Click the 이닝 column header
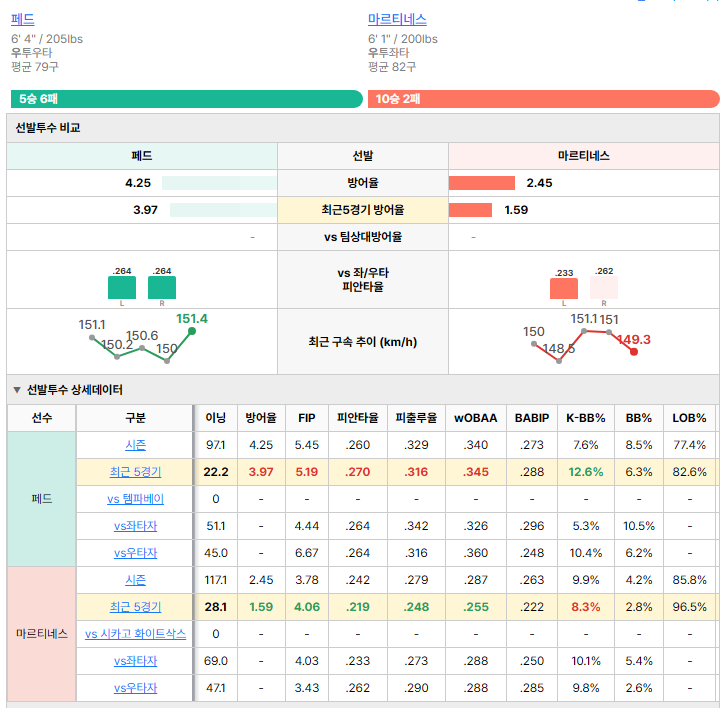The height and width of the screenshot is (708, 726). 215,418
